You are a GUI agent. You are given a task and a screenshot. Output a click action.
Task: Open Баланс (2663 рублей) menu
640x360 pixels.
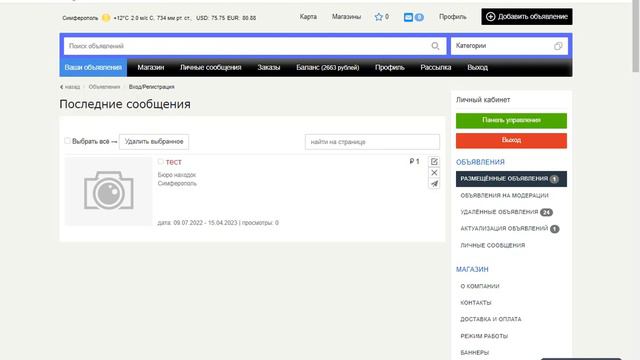tap(328, 67)
